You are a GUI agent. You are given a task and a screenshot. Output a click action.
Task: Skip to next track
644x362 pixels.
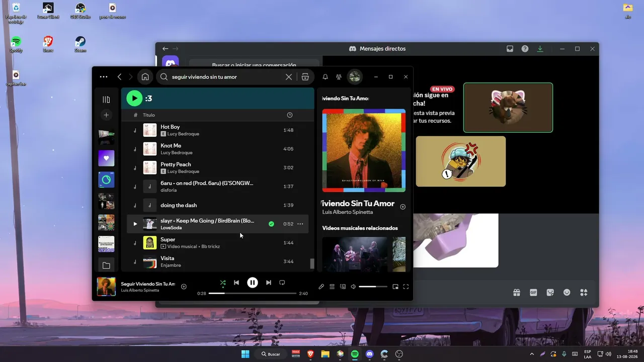pos(269,283)
